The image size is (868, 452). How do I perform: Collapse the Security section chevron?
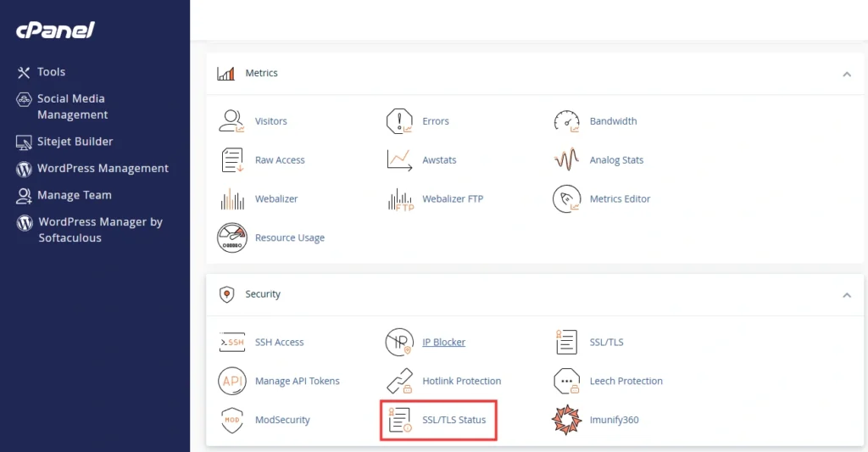tap(847, 294)
